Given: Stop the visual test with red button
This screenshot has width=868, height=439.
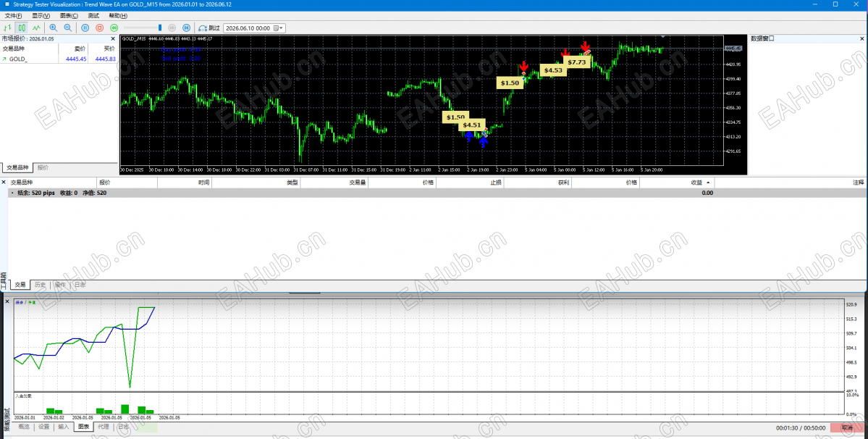Looking at the screenshot, I should (100, 28).
